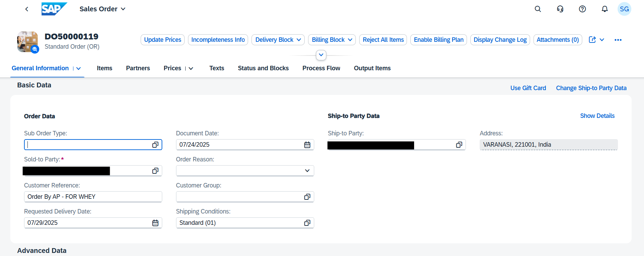Open Document Date calendar picker
The height and width of the screenshot is (256, 644).
(x=307, y=145)
